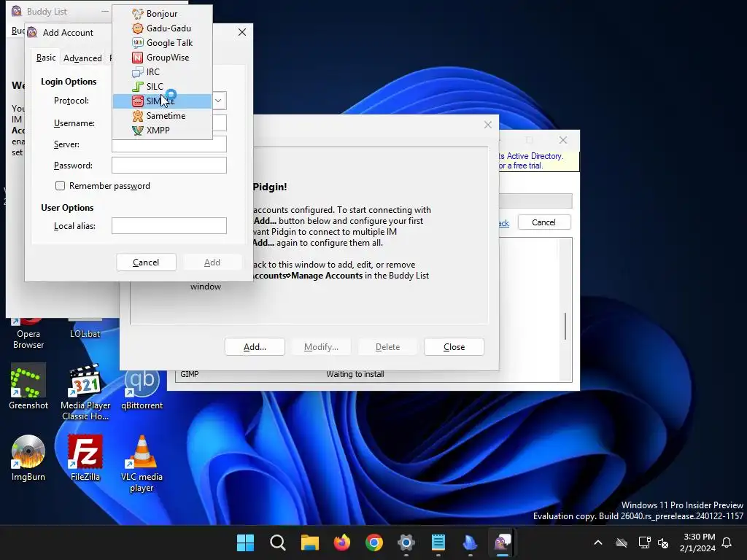
Task: Open Media Player Classic desktop icon
Action: tap(85, 392)
